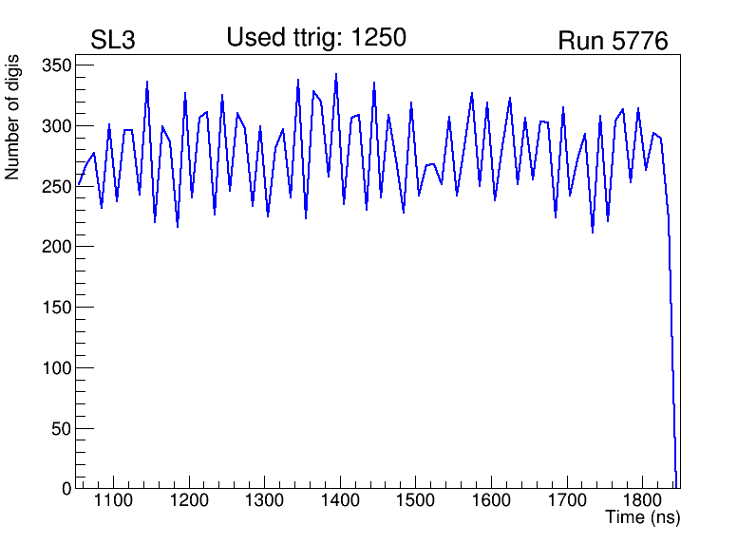Click the 1500 x-axis tick label
The height and width of the screenshot is (543, 756).
(x=415, y=500)
